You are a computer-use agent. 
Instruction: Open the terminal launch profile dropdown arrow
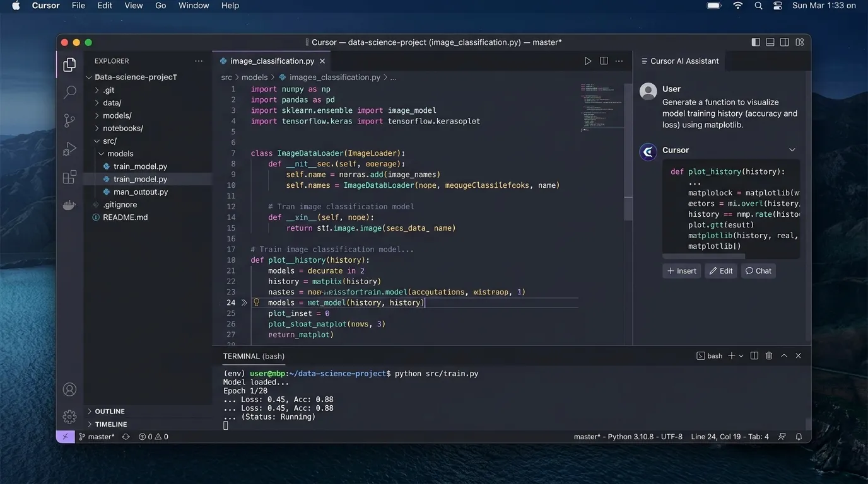tap(741, 356)
